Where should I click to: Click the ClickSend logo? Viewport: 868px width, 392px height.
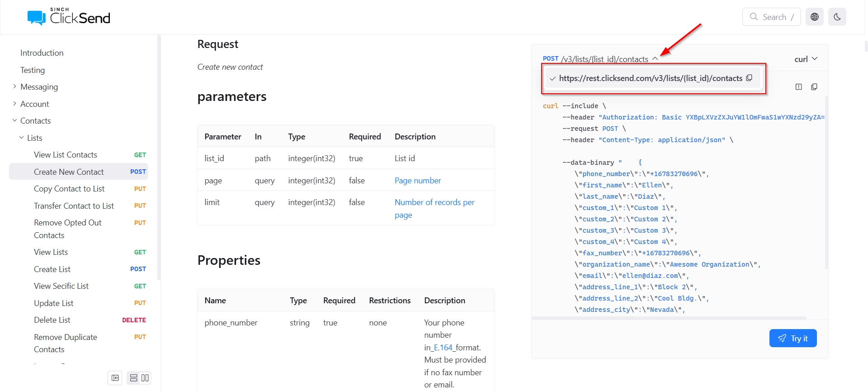(69, 17)
